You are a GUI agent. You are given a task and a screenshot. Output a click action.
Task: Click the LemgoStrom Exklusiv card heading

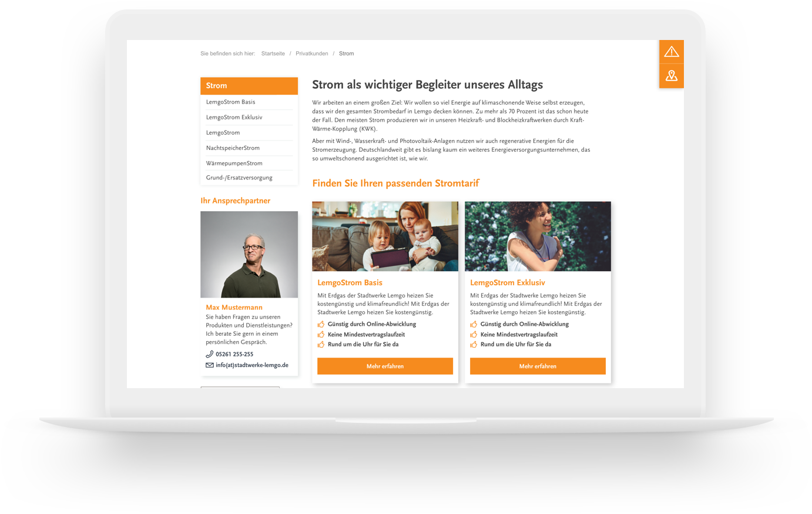pyautogui.click(x=508, y=283)
